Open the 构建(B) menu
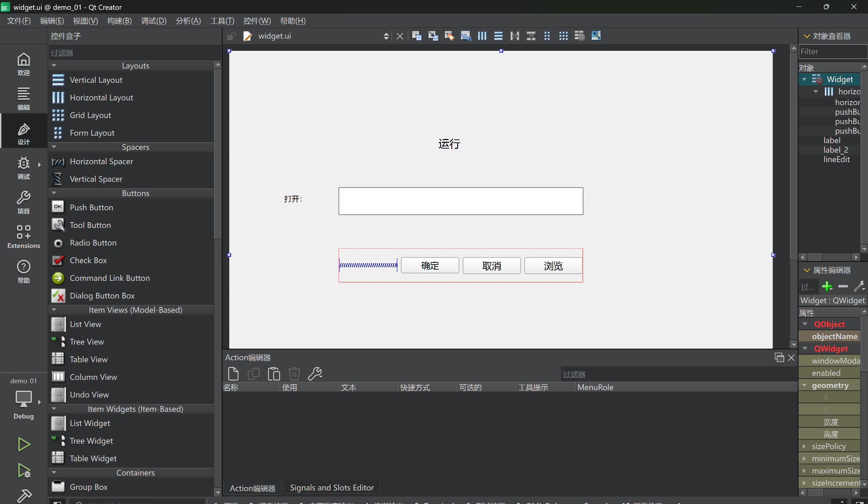 pyautogui.click(x=119, y=21)
